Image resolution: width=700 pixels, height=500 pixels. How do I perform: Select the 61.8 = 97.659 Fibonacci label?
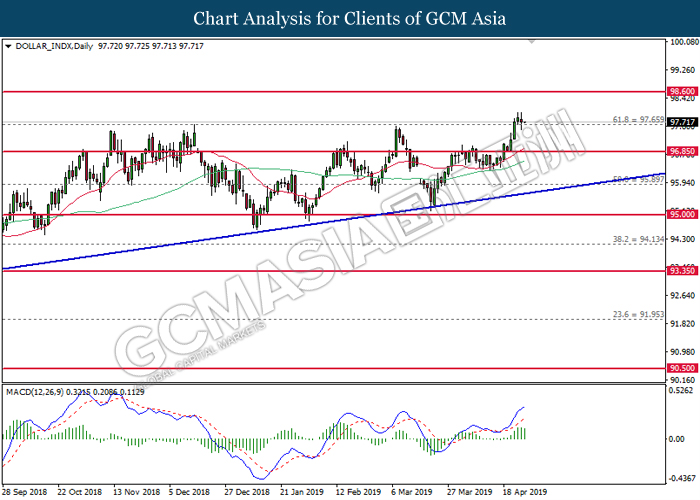point(637,119)
